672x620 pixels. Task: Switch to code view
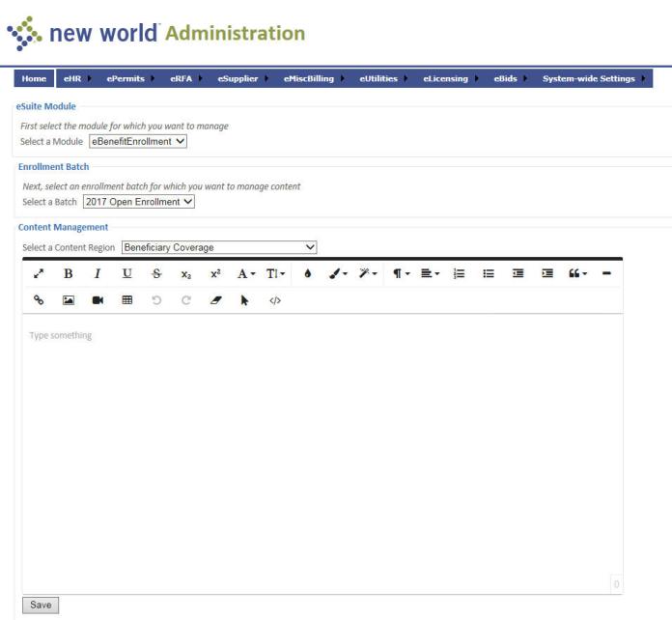tap(275, 300)
